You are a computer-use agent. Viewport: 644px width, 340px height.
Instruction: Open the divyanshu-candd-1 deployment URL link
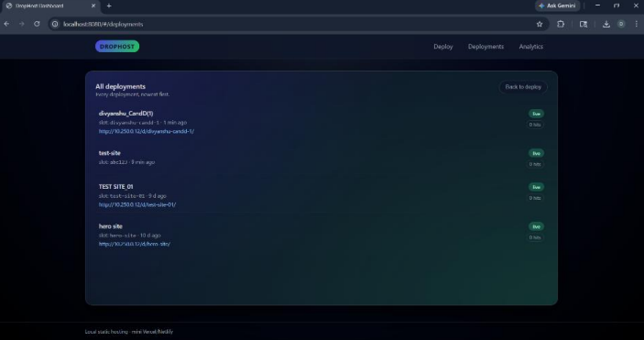tap(147, 131)
